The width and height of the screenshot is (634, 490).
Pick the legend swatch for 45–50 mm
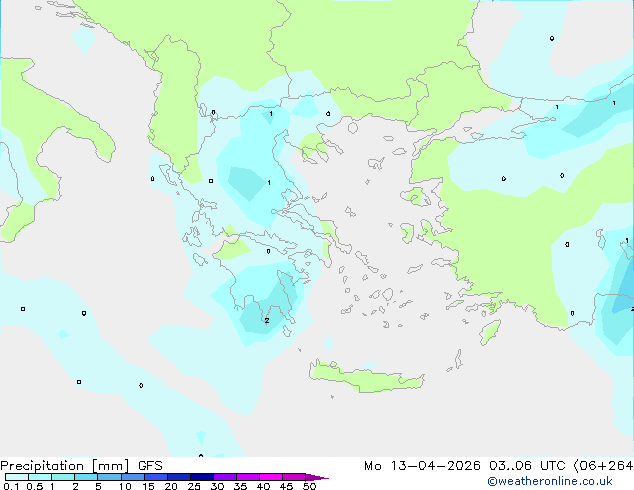294,477
